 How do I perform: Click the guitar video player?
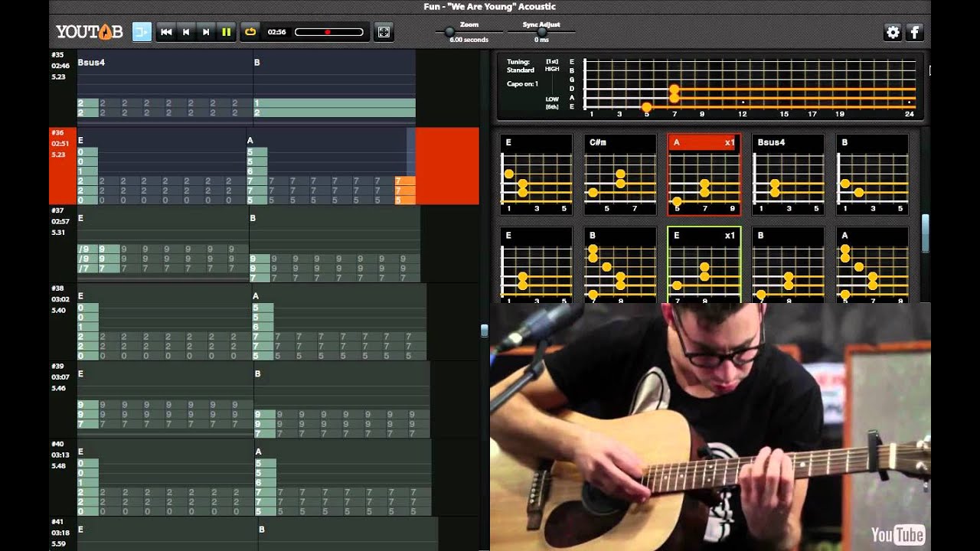710,426
